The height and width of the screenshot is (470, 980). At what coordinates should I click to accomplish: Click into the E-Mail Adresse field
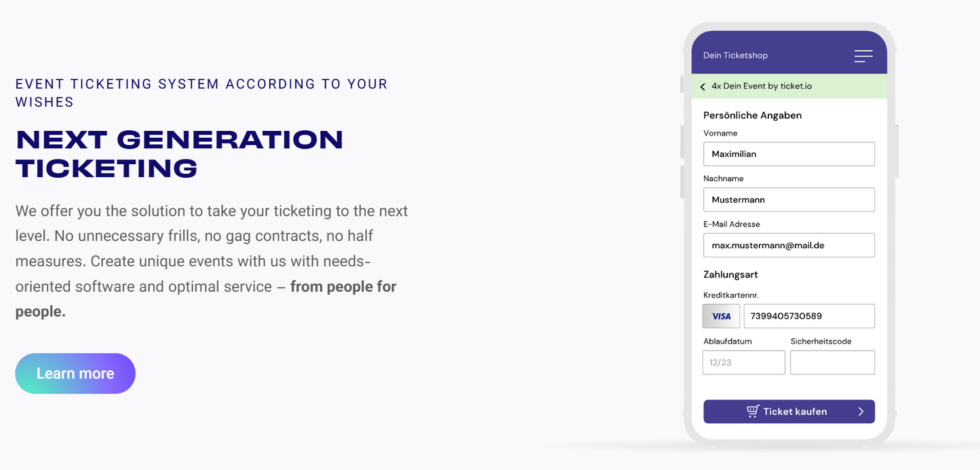789,246
